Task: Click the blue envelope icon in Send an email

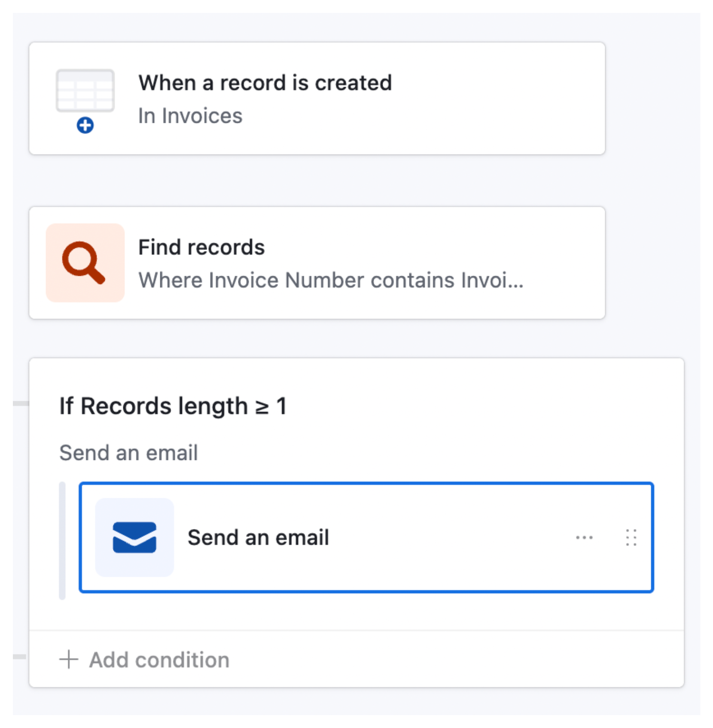Action: [x=134, y=537]
